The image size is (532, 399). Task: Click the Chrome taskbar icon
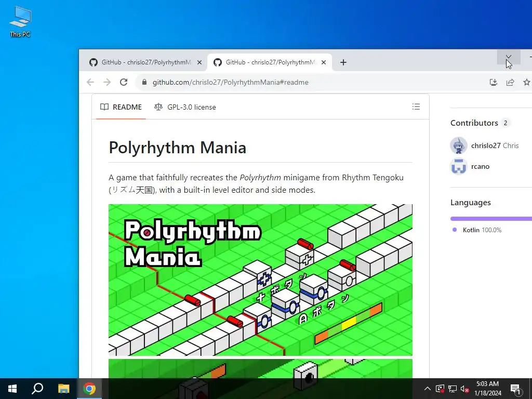click(89, 389)
